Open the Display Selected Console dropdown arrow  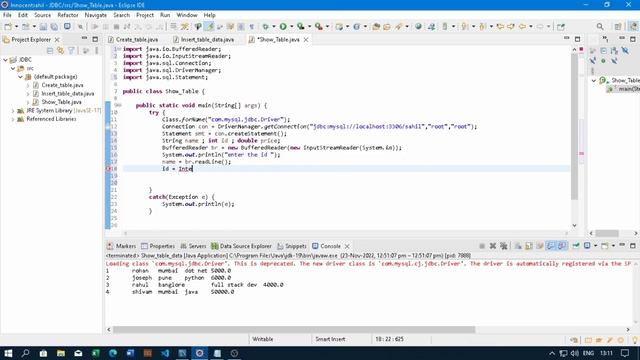(596, 246)
